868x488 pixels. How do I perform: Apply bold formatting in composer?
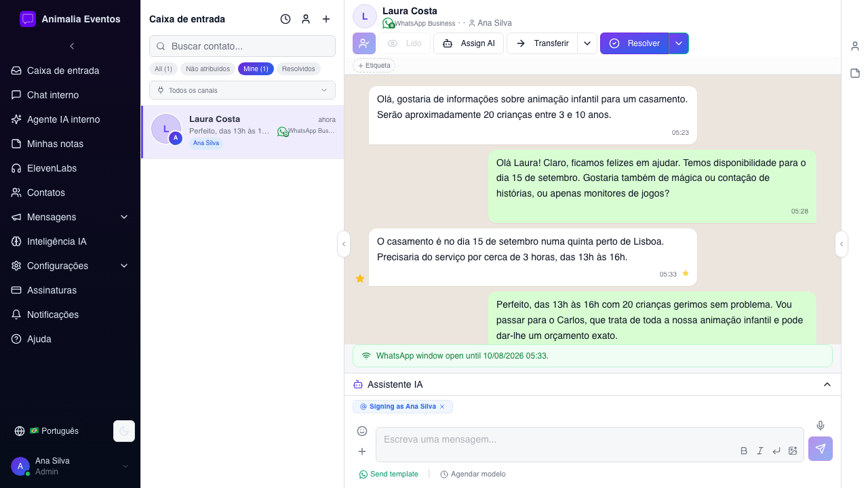pos(744,451)
